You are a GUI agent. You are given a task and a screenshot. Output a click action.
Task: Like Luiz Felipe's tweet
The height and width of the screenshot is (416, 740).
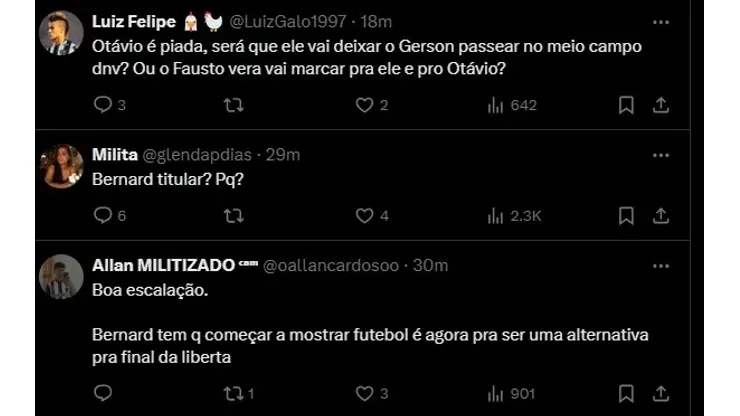365,104
